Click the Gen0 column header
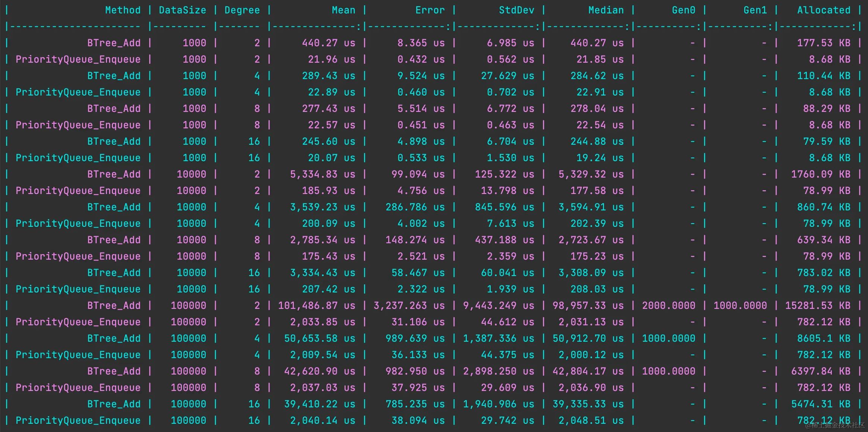868x432 pixels. coord(683,10)
